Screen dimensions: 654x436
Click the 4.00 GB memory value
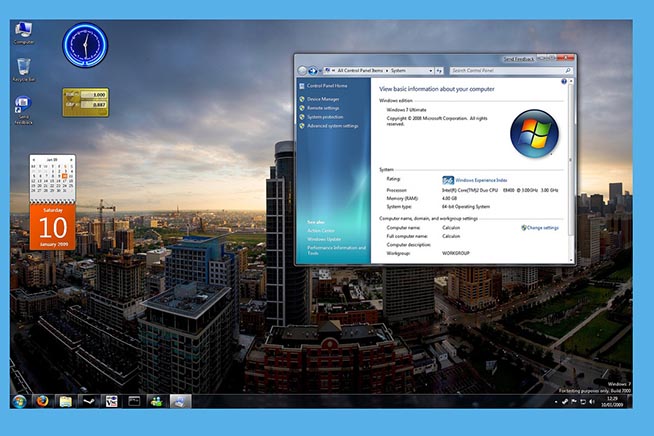[449, 198]
